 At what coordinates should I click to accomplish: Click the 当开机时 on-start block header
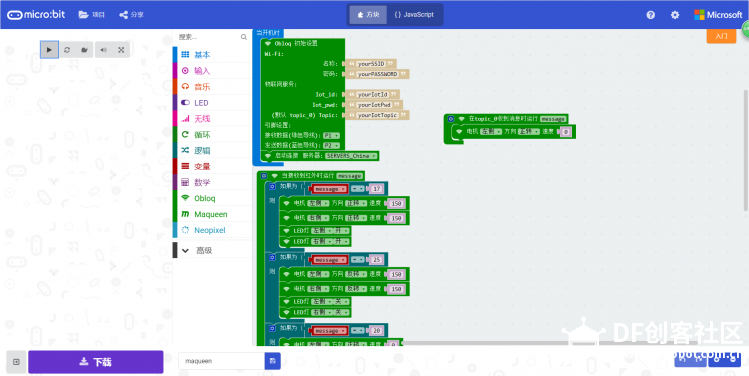click(x=268, y=33)
